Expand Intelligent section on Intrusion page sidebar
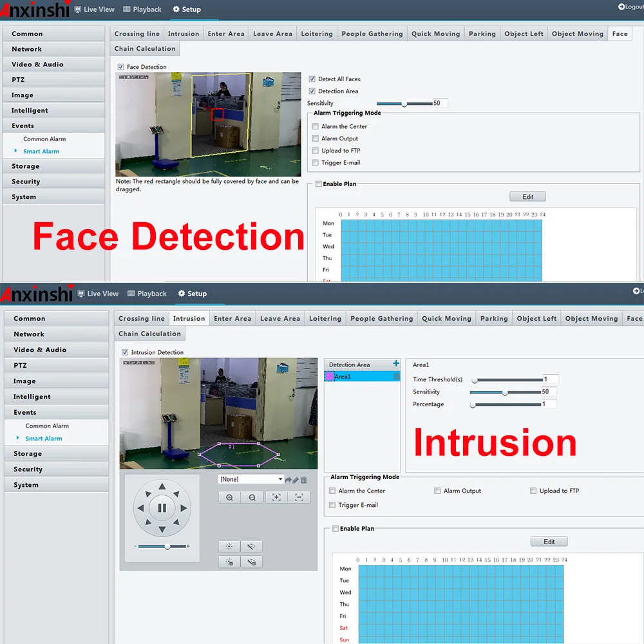Screen dimensions: 644x644 pyautogui.click(x=56, y=397)
